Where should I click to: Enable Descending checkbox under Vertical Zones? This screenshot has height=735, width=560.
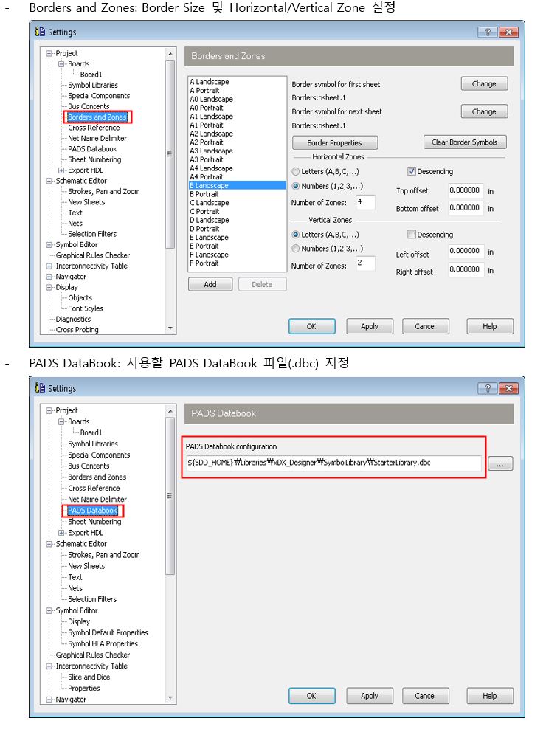tap(412, 235)
